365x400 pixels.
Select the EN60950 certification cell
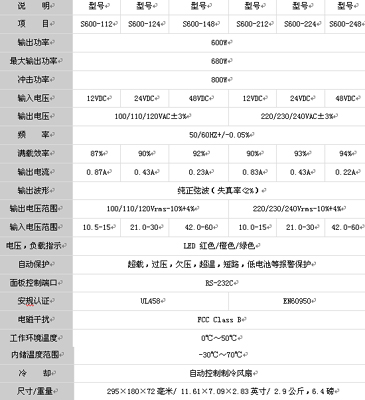pyautogui.click(x=297, y=301)
